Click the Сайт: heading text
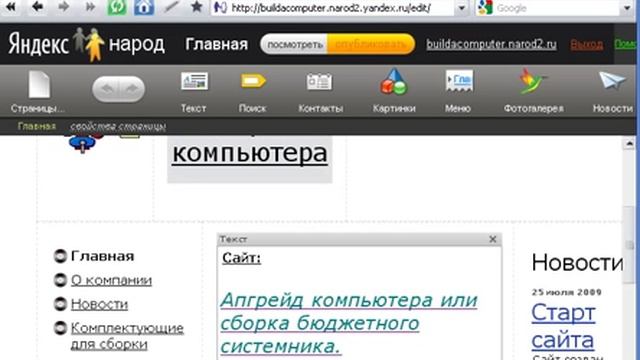Screen dimensions: 640x360 point(242,258)
